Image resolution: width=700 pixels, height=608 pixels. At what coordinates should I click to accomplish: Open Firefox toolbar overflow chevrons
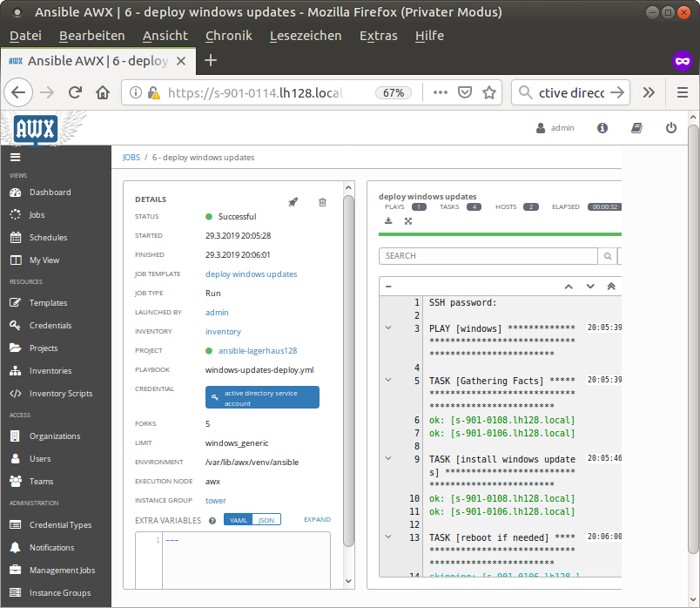649,92
